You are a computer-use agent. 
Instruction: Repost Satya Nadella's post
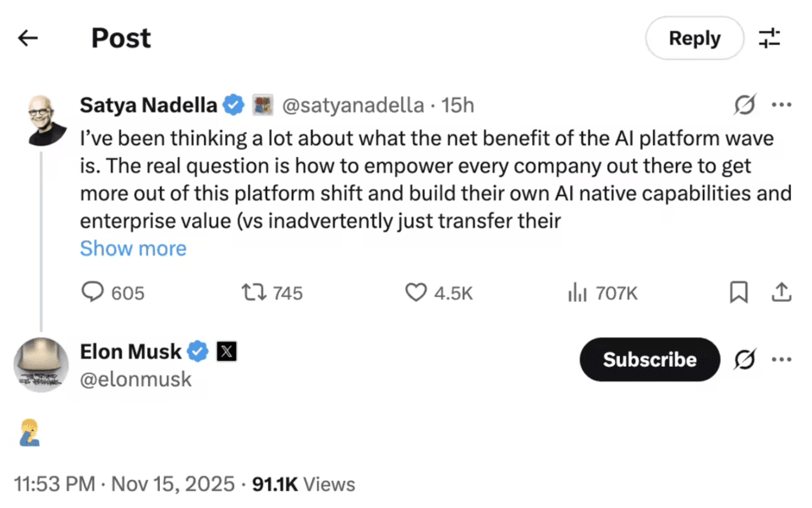pyautogui.click(x=252, y=292)
